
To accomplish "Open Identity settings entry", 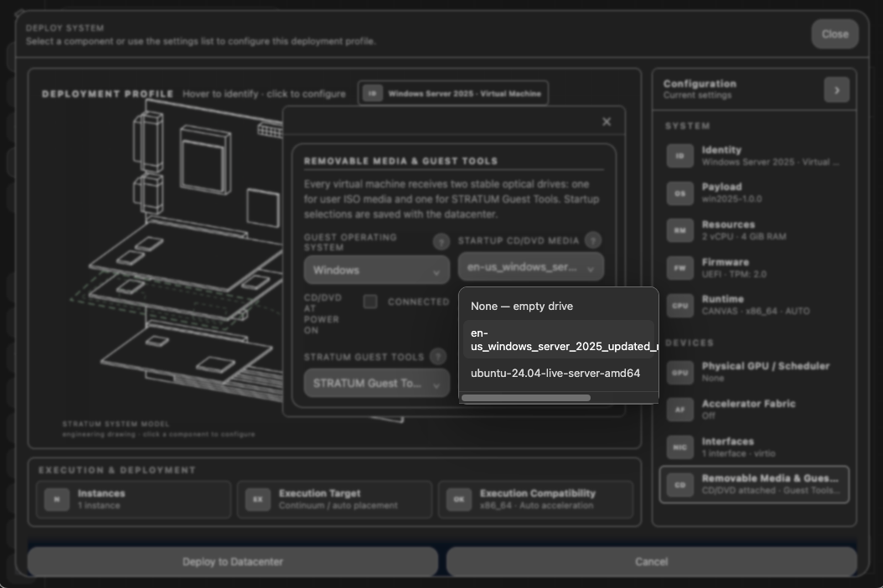I will pos(754,156).
